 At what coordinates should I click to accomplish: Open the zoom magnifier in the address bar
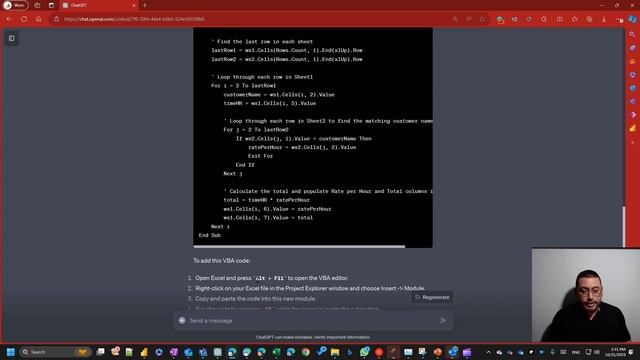[x=455, y=19]
